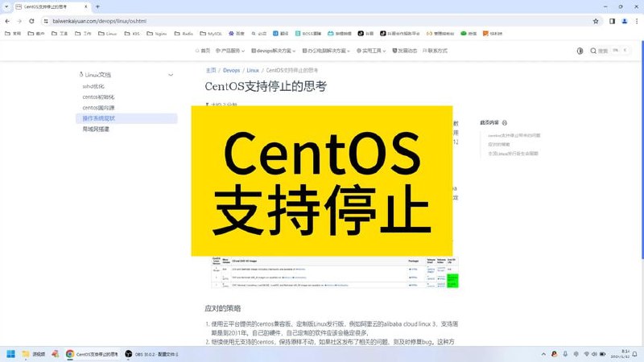This screenshot has width=644, height=362.
Task: Open the Chrome profile avatar
Action: pyautogui.click(x=625, y=21)
